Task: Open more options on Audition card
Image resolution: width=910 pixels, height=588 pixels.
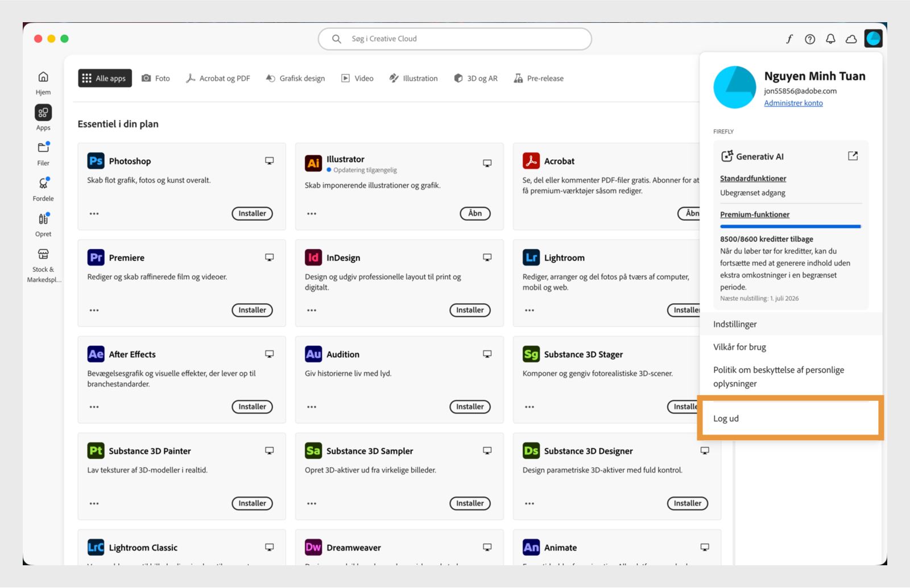Action: coord(312,407)
